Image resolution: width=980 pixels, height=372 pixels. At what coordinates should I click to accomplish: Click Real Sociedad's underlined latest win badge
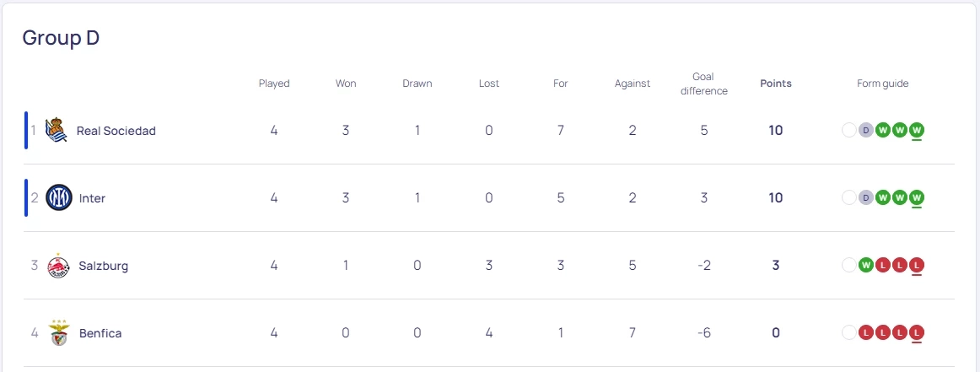(x=917, y=130)
